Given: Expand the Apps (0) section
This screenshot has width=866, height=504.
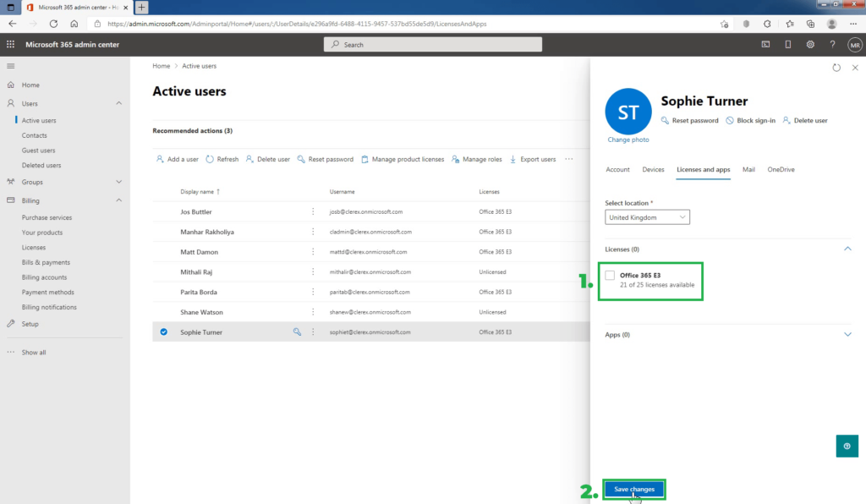Looking at the screenshot, I should click(847, 335).
